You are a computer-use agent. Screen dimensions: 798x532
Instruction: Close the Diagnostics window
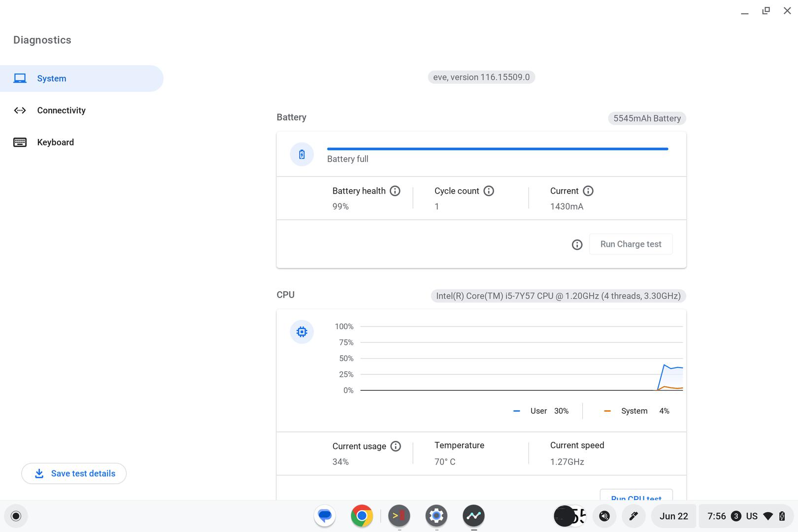(x=787, y=11)
